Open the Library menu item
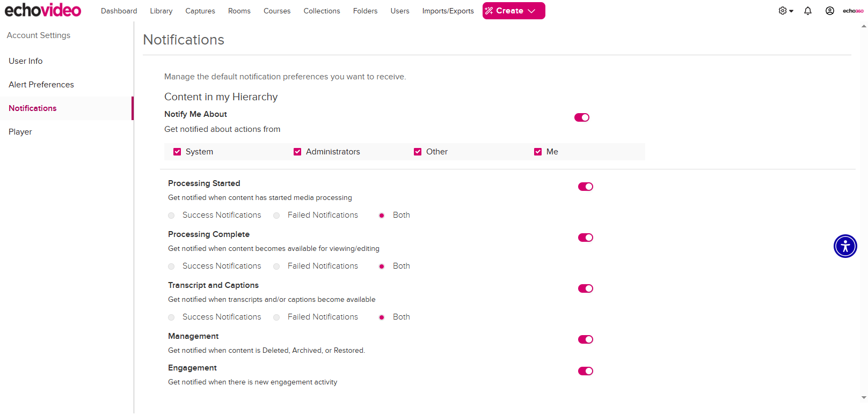This screenshot has width=868, height=415. tap(161, 11)
